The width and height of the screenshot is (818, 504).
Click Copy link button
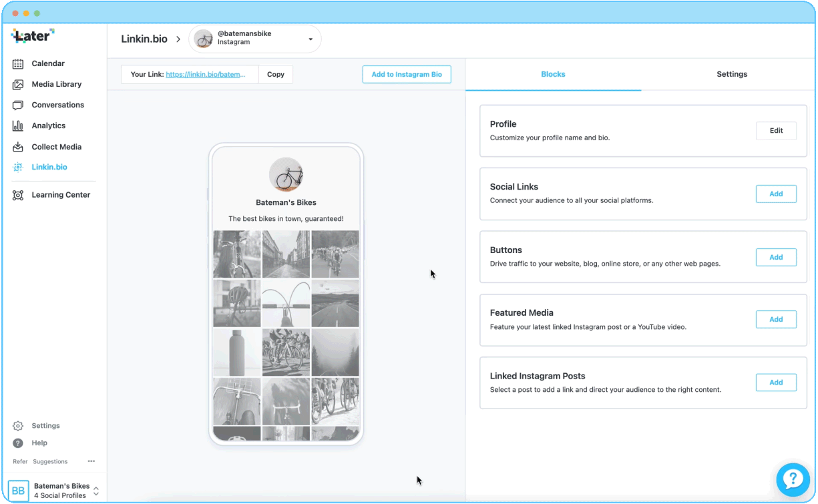276,74
